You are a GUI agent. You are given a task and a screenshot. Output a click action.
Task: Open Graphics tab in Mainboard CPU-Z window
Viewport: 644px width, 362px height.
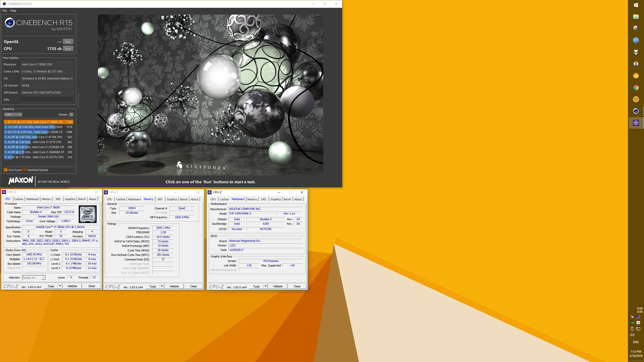tap(276, 199)
